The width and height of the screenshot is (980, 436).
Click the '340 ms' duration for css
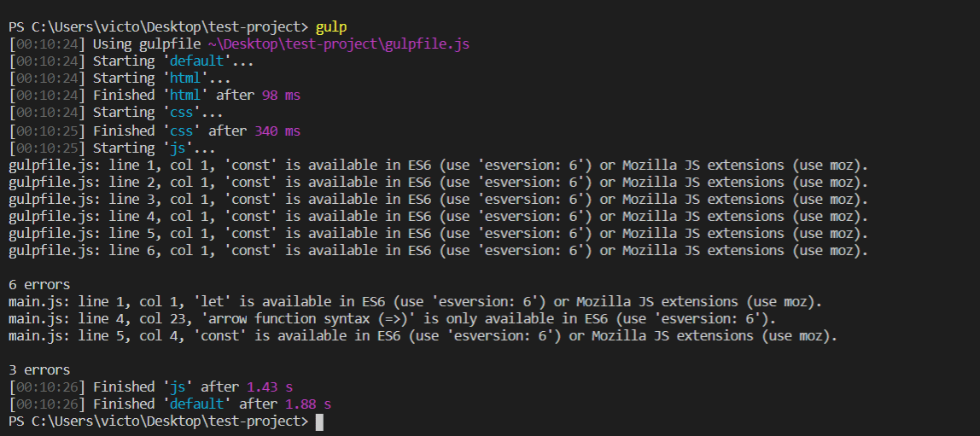277,131
